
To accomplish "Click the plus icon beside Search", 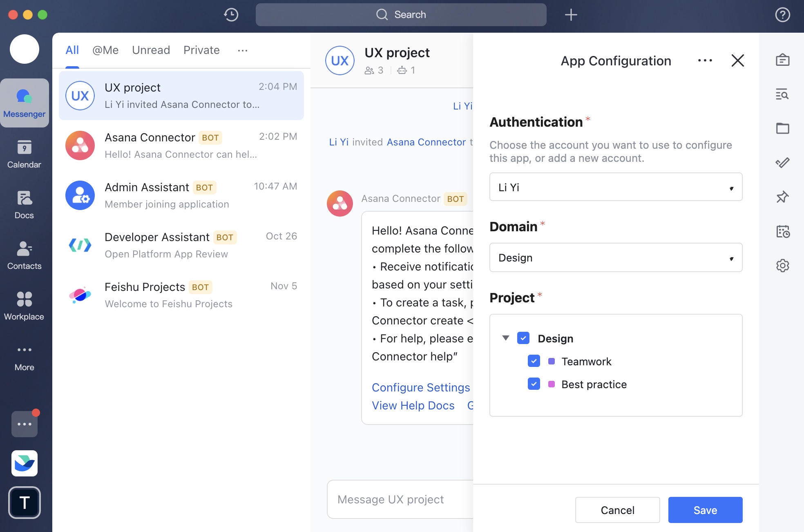I will pos(571,15).
